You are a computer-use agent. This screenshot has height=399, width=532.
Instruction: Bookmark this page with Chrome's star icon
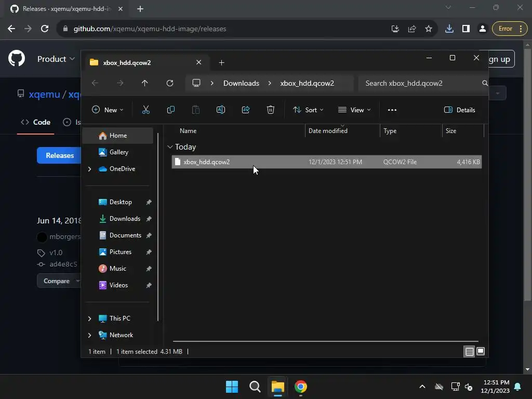[x=429, y=29]
